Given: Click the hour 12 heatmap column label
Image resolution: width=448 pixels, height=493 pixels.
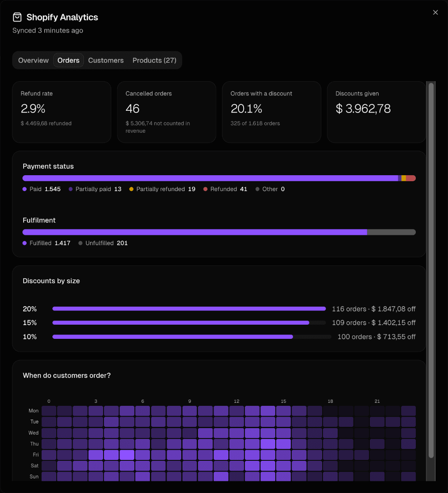Looking at the screenshot, I should (237, 402).
